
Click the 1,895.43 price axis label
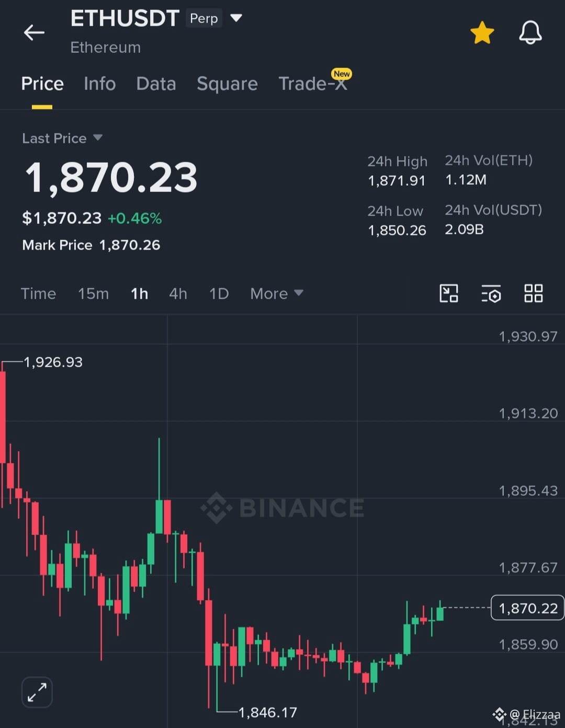click(x=528, y=491)
